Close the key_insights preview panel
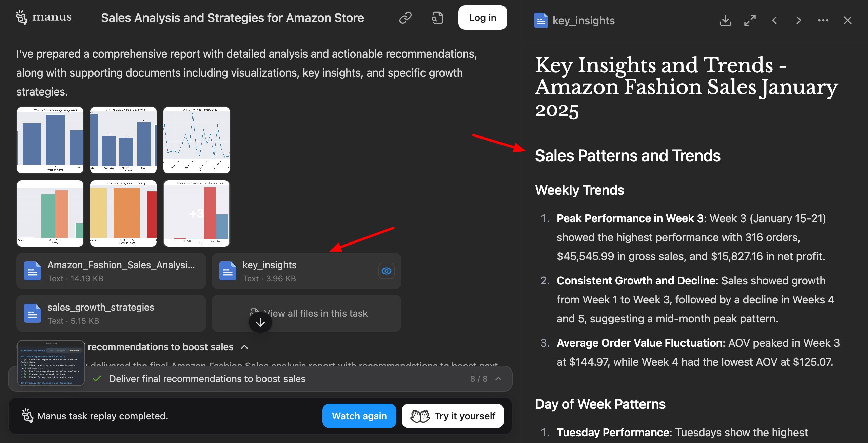The width and height of the screenshot is (868, 443). point(847,20)
